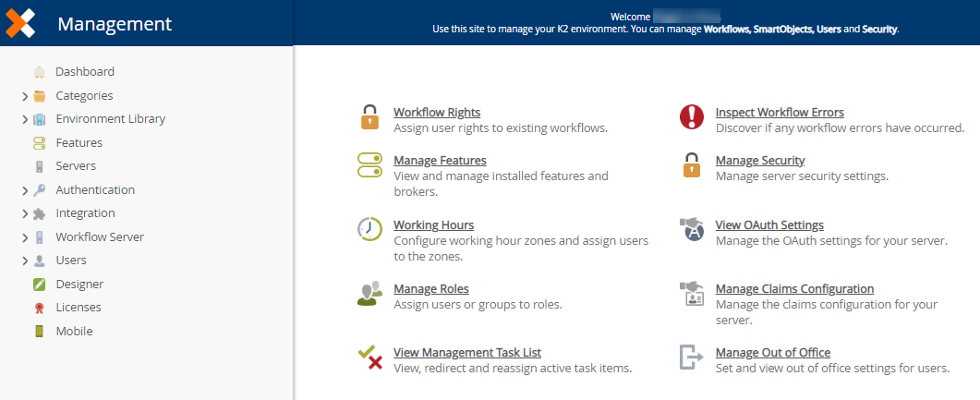Click the Dashboard easel icon in sidebar
The height and width of the screenshot is (400, 980).
(x=40, y=72)
